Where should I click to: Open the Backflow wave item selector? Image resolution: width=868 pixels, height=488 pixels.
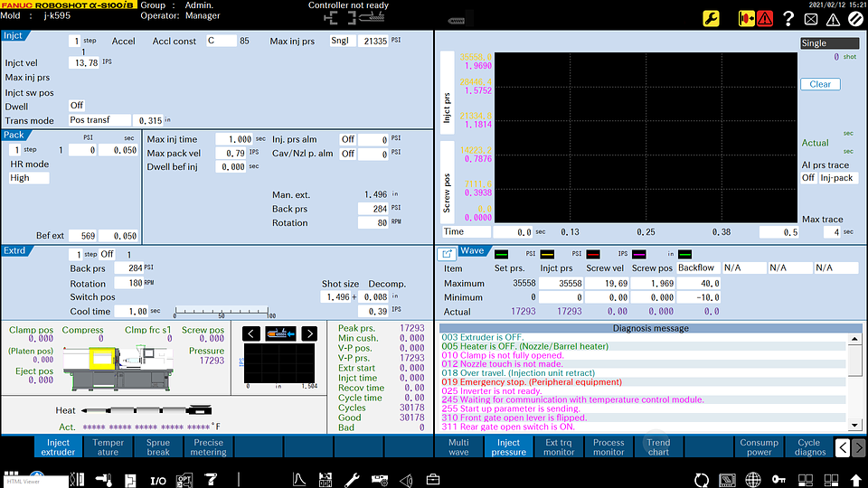pyautogui.click(x=699, y=267)
